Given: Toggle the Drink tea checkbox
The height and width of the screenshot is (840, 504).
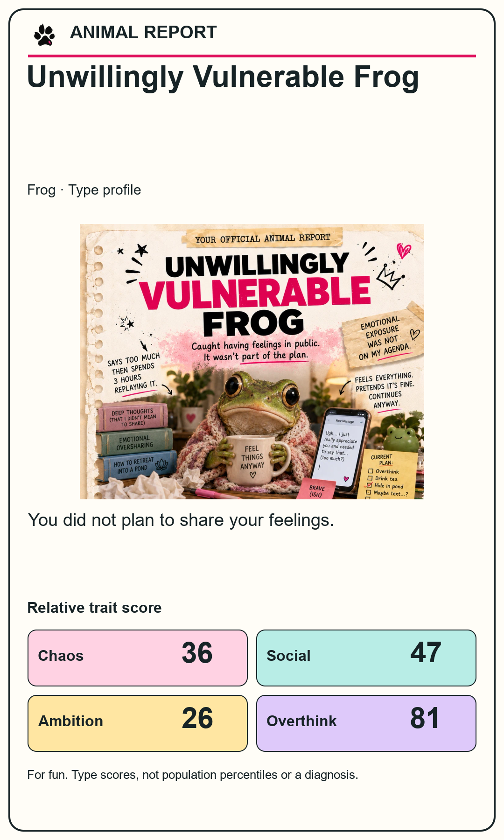Looking at the screenshot, I should (370, 478).
